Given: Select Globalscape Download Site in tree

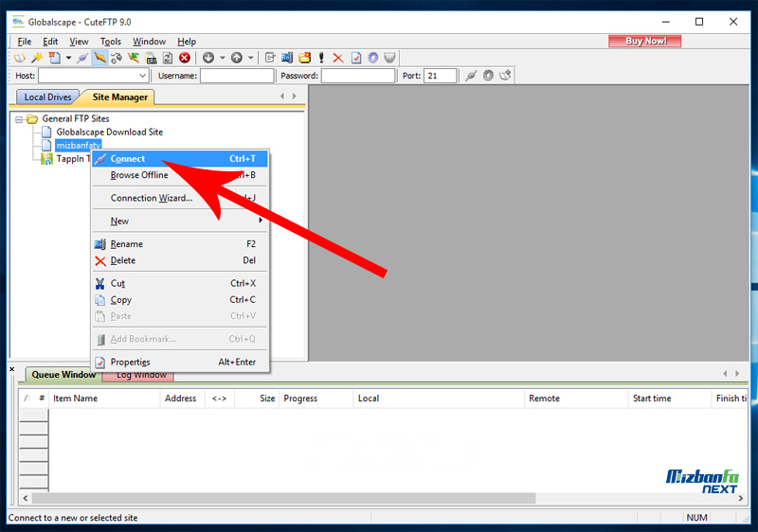Looking at the screenshot, I should click(x=109, y=133).
